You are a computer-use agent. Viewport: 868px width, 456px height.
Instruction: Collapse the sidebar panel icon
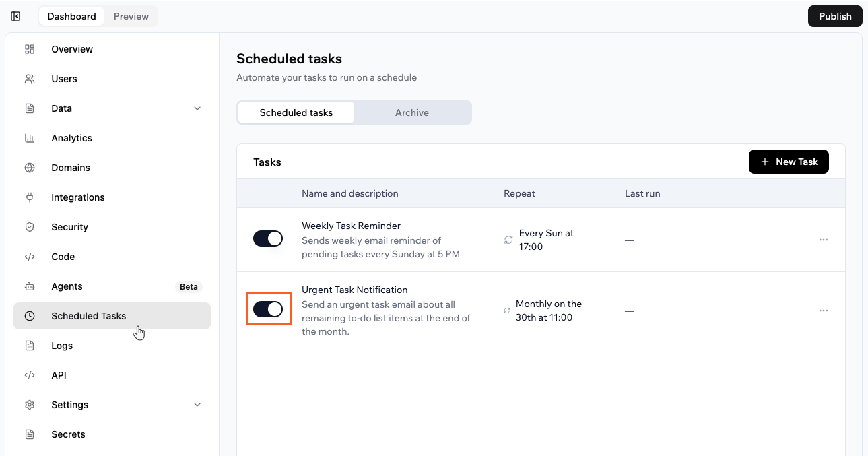(x=15, y=16)
